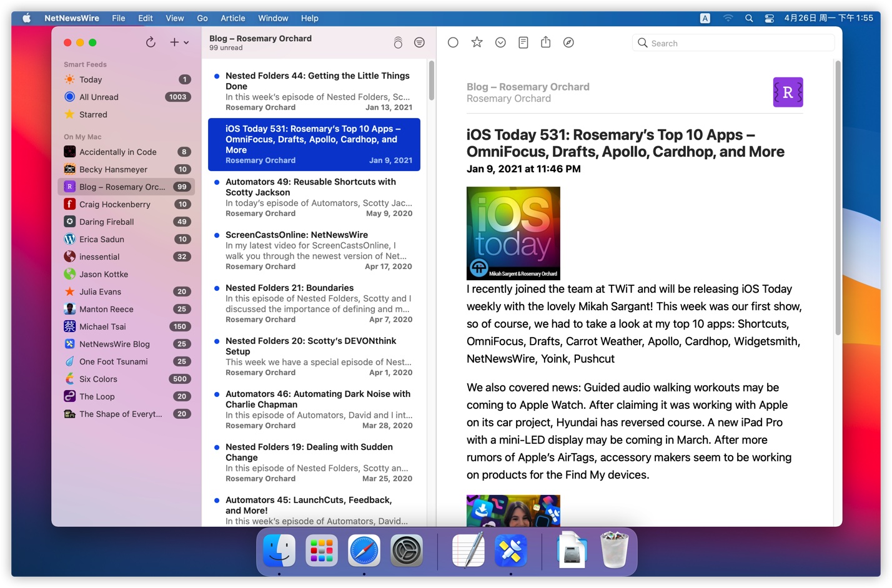
Task: Click the second article thumbnail at bottom
Action: [x=513, y=511]
